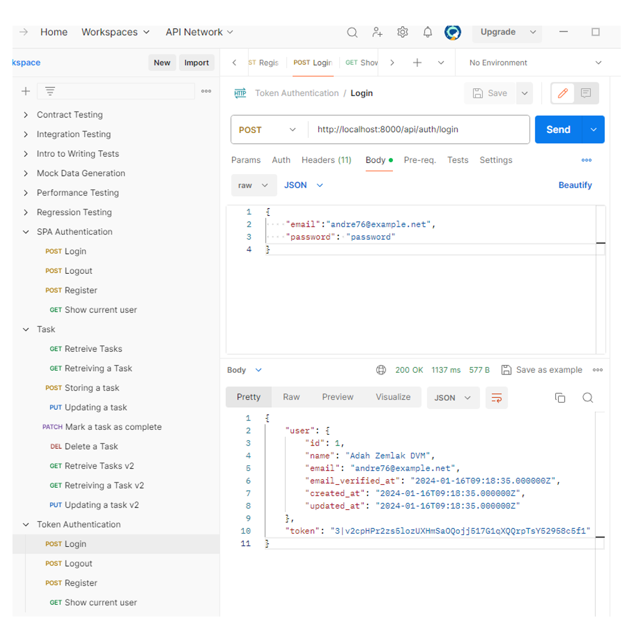Viewport: 644px width, 644px height.
Task: Select Preview response view
Action: 338,397
